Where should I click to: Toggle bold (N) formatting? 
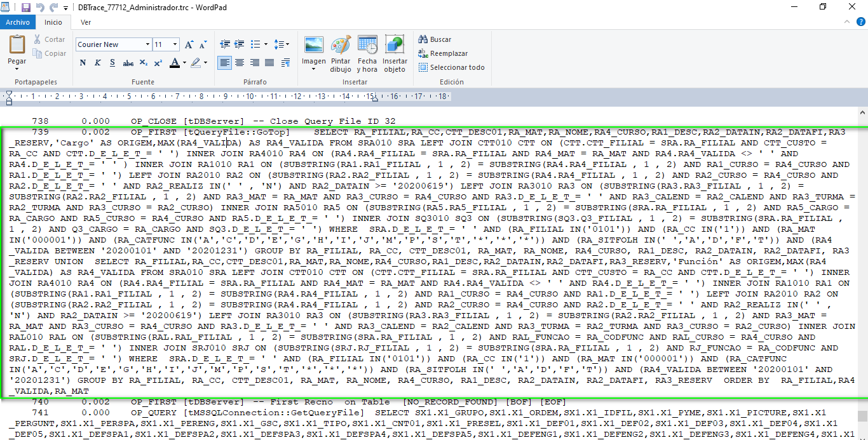coord(83,63)
